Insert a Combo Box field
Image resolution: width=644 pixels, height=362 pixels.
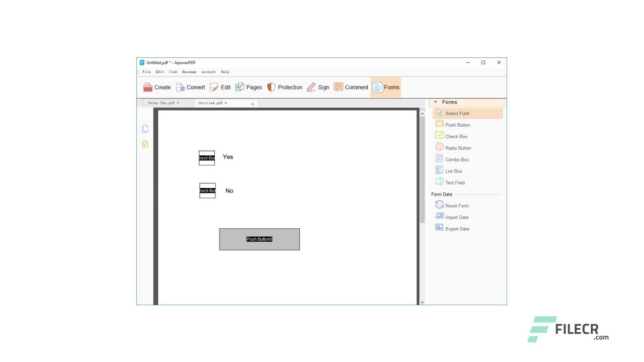coord(455,159)
